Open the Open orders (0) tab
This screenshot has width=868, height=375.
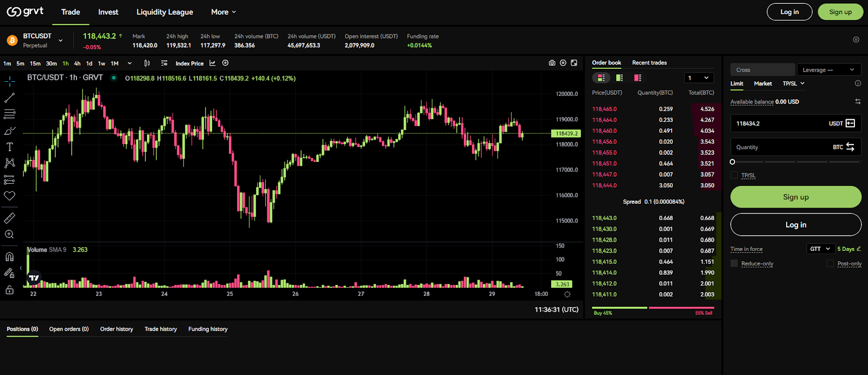click(x=69, y=329)
